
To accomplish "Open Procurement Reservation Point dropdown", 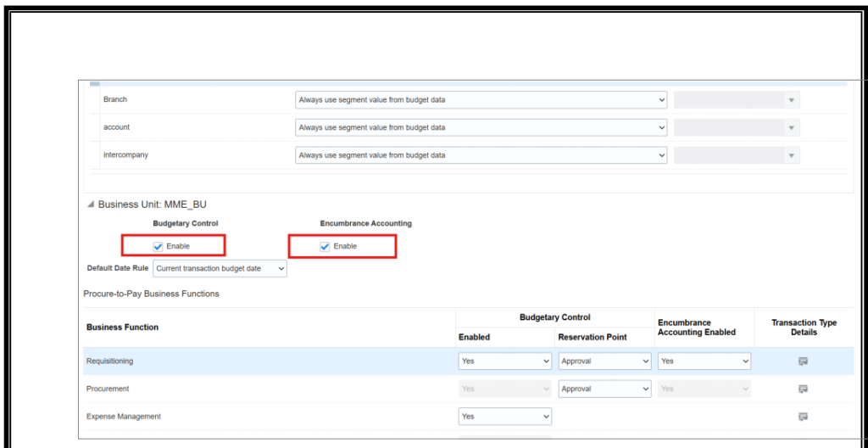I will [604, 389].
